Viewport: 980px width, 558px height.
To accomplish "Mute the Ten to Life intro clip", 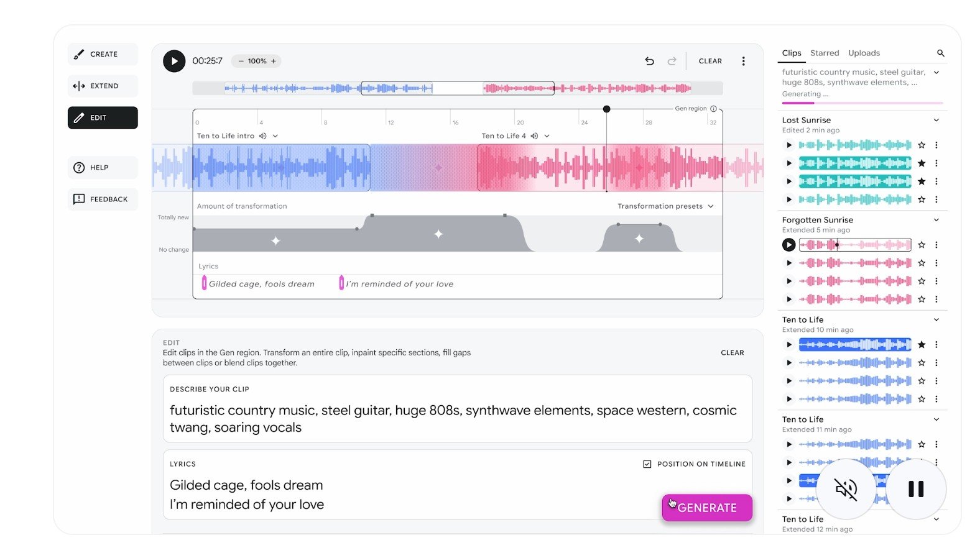I will point(263,135).
